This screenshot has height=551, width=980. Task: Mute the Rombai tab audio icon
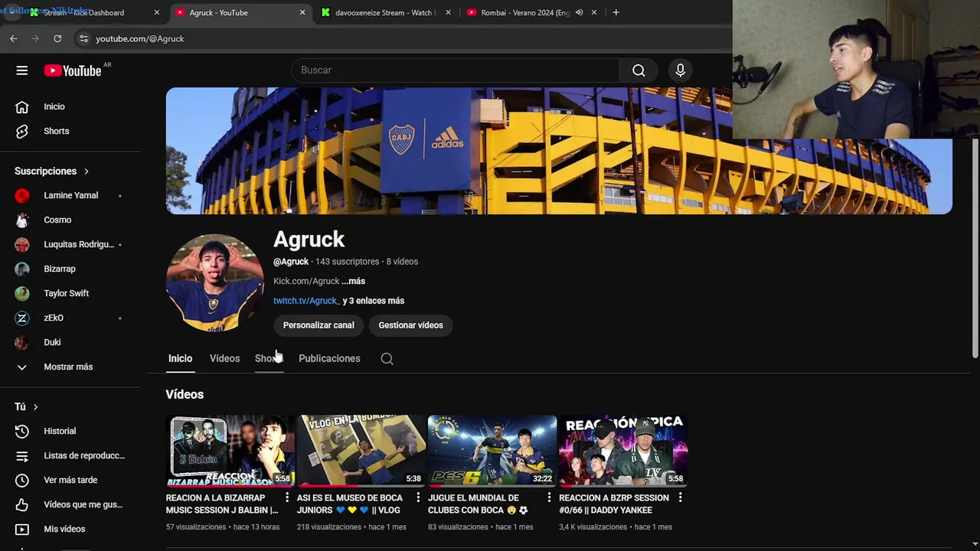tap(580, 12)
